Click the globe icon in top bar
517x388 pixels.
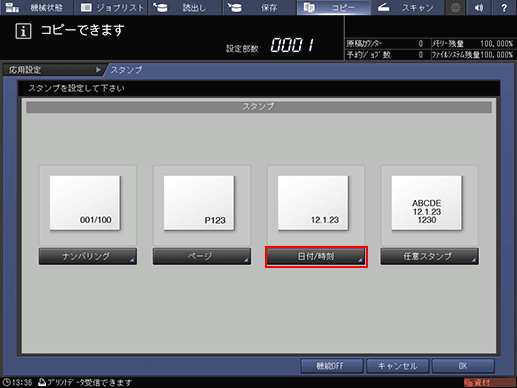[x=455, y=7]
